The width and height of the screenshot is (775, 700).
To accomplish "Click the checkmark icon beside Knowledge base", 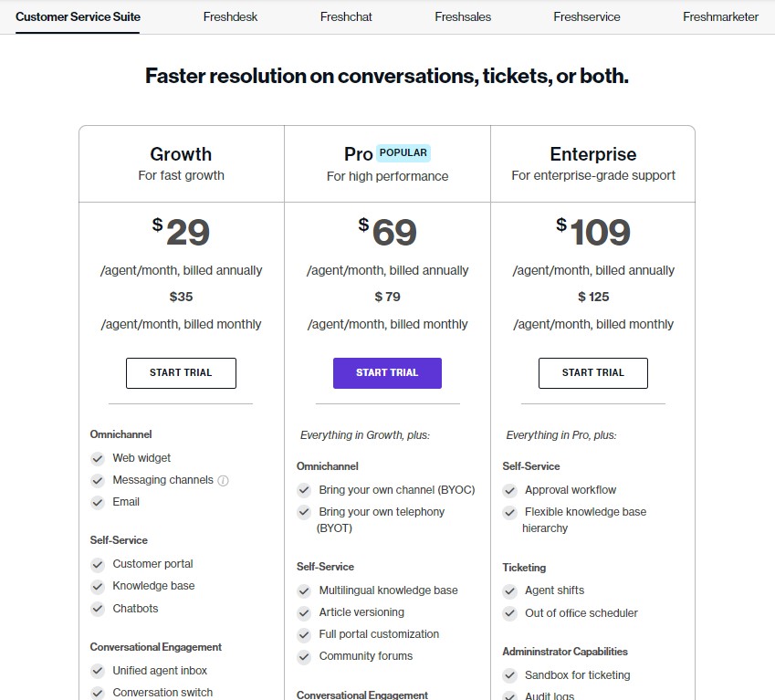I will [x=98, y=587].
